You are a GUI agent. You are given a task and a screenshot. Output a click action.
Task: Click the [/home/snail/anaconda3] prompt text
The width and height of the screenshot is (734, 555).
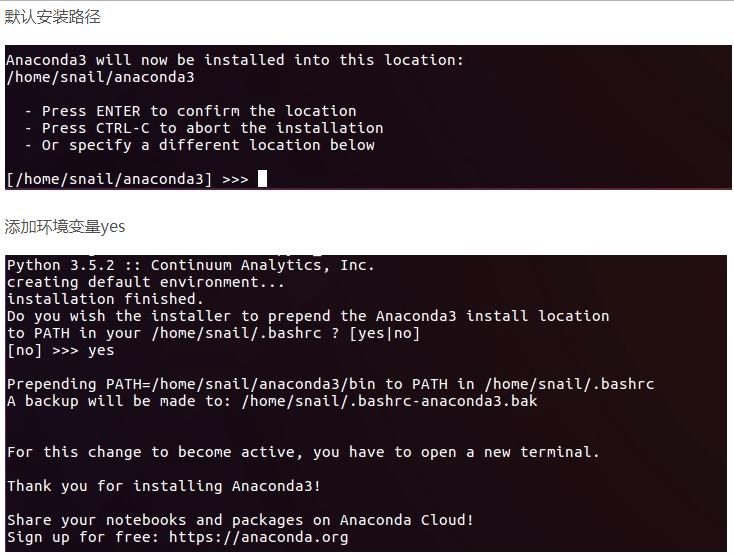coord(109,179)
